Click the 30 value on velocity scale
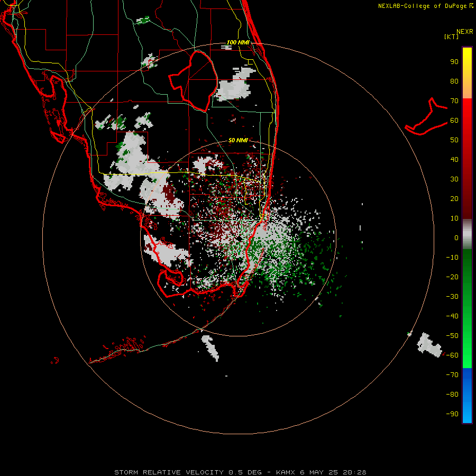 click(454, 179)
